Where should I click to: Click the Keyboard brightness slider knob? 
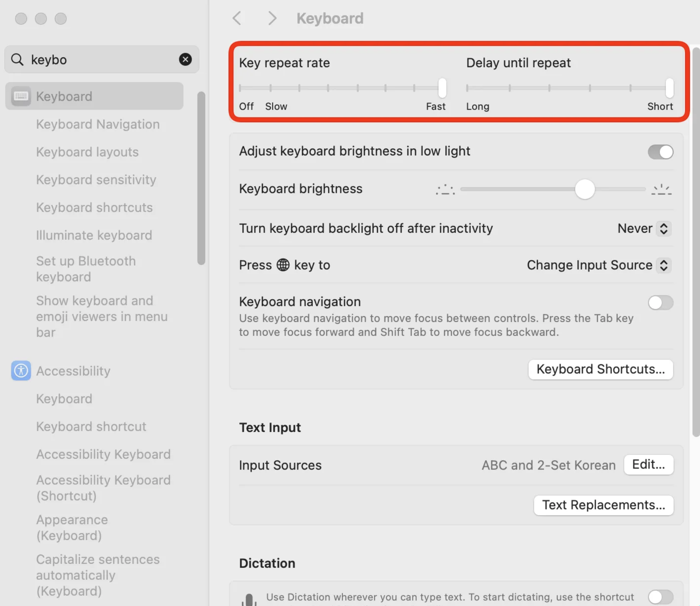(585, 189)
